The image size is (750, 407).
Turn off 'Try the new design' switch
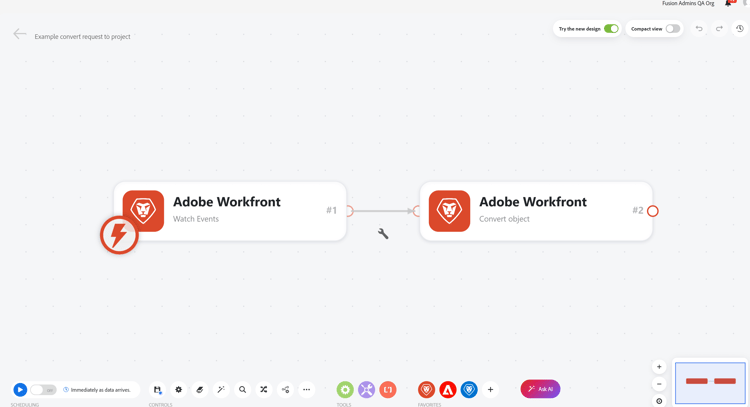[611, 29]
